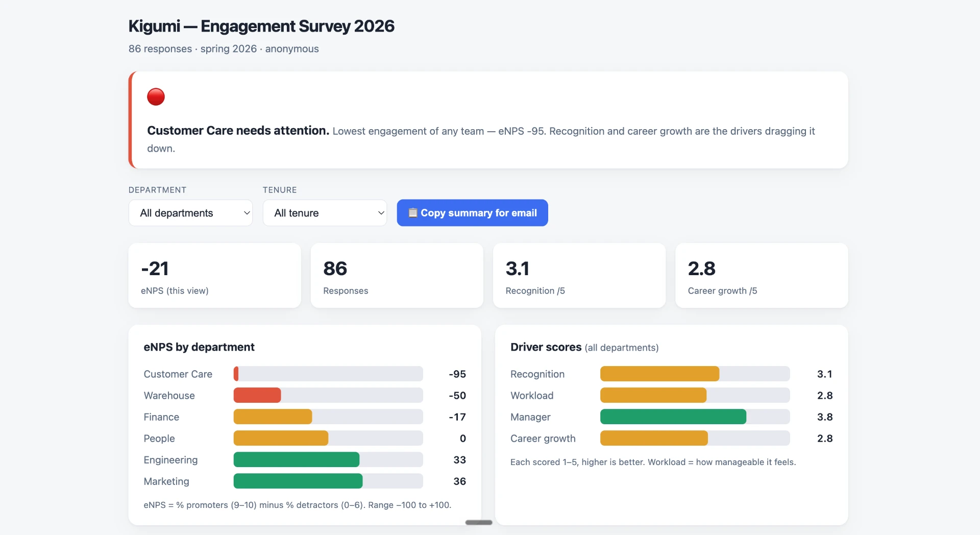Click the Each scored 1–5 footnote
Viewport: 980px width, 535px height.
click(x=653, y=462)
